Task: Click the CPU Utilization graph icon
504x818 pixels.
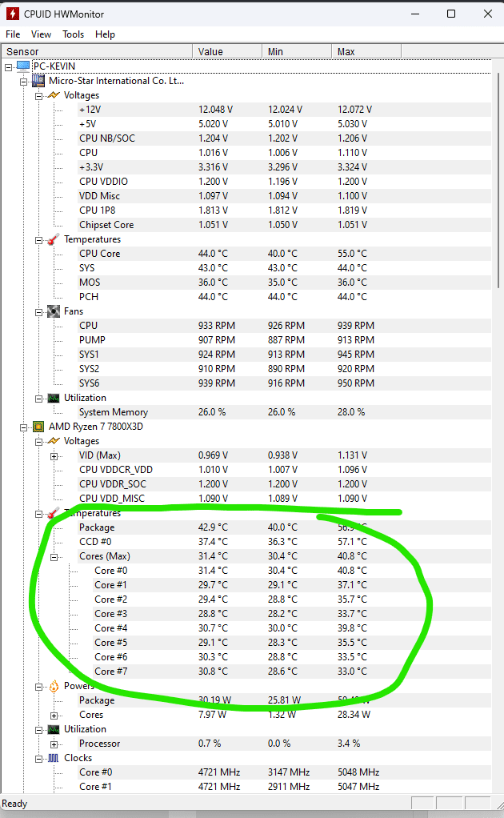Action: pos(54,729)
